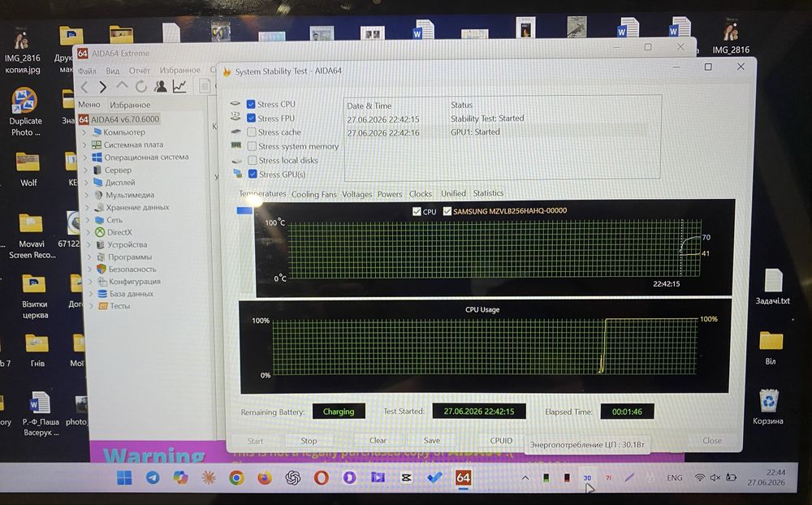Screen dimensions: 812x505
Task: Switch to the Temperatures tab
Action: [x=262, y=194]
